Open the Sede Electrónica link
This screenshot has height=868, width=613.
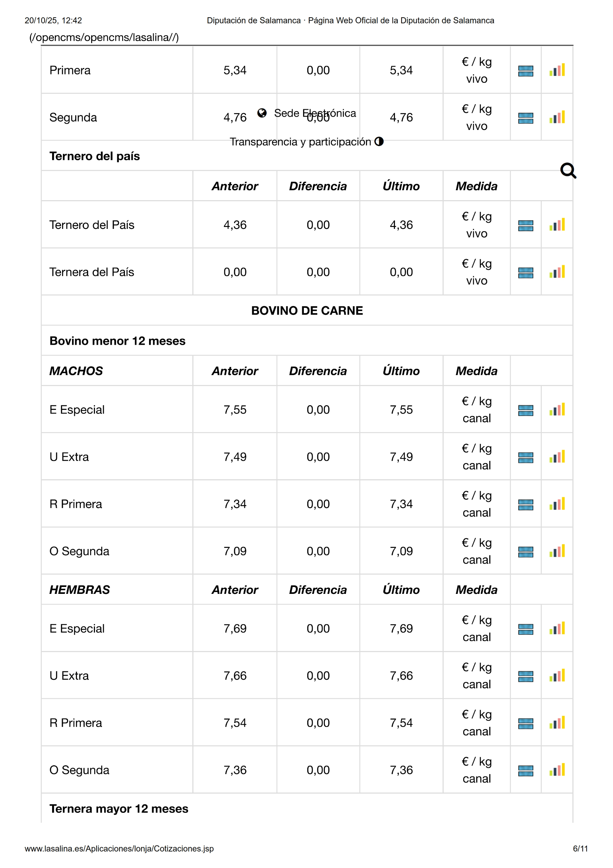(315, 113)
